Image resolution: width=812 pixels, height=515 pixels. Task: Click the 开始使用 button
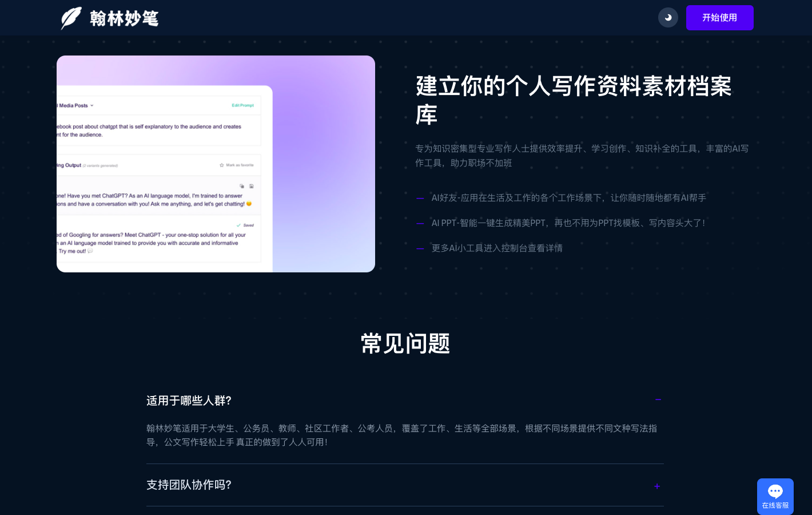[x=719, y=18]
